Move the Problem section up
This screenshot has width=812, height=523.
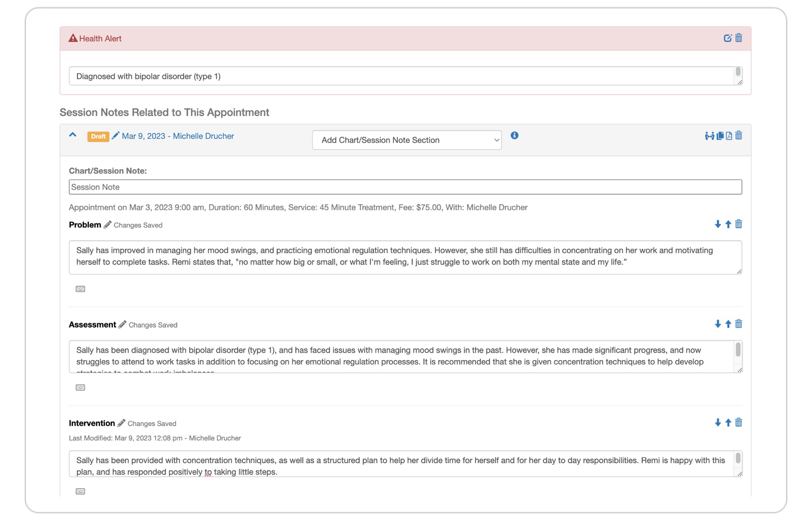click(x=728, y=224)
